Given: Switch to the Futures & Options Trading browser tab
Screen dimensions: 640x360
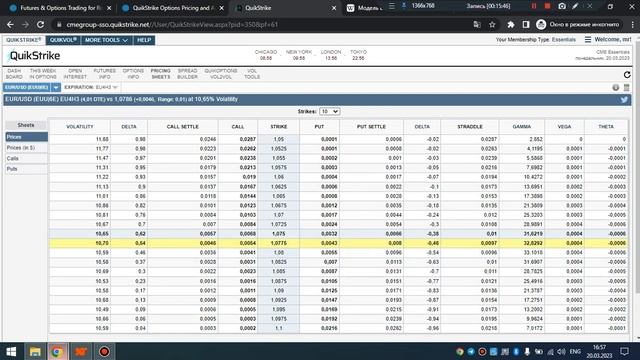Looking at the screenshot, I should pyautogui.click(x=60, y=8).
